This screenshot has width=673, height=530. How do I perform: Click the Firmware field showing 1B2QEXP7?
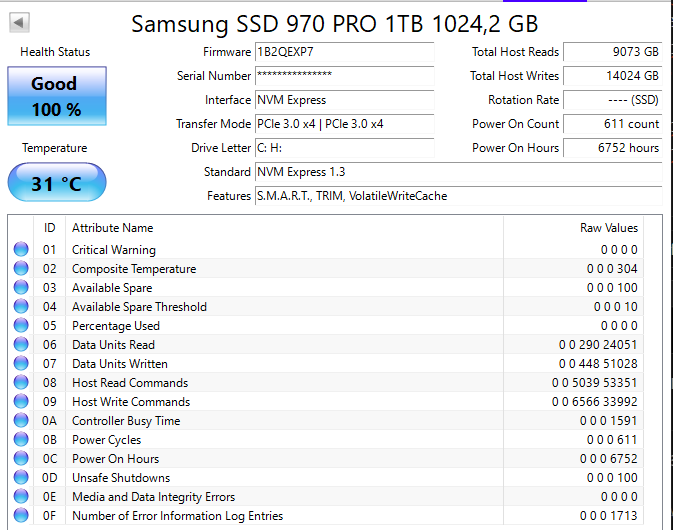(345, 52)
